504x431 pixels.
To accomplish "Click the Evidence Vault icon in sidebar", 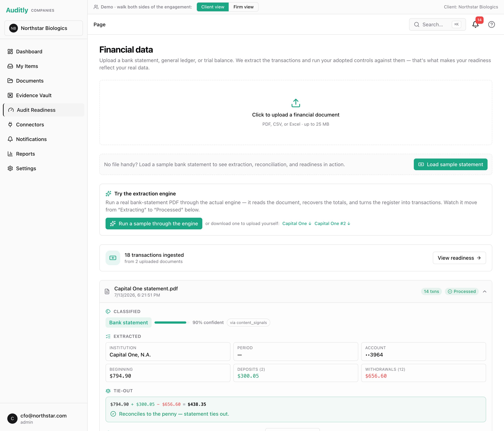I will coord(10,95).
